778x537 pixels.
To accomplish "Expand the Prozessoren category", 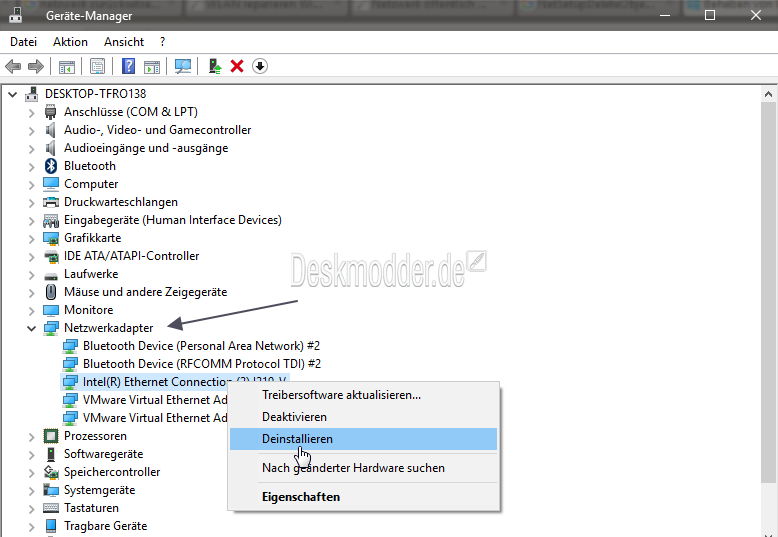I will (31, 437).
